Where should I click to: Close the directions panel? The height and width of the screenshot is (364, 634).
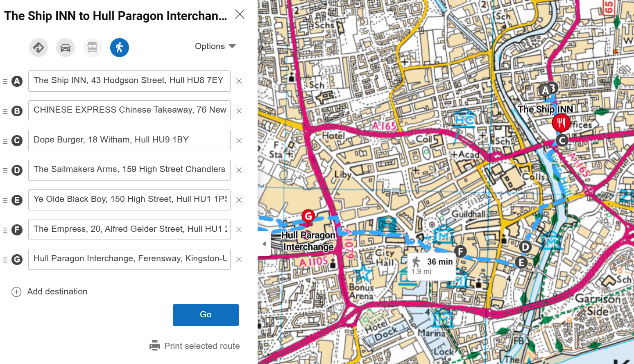[240, 14]
